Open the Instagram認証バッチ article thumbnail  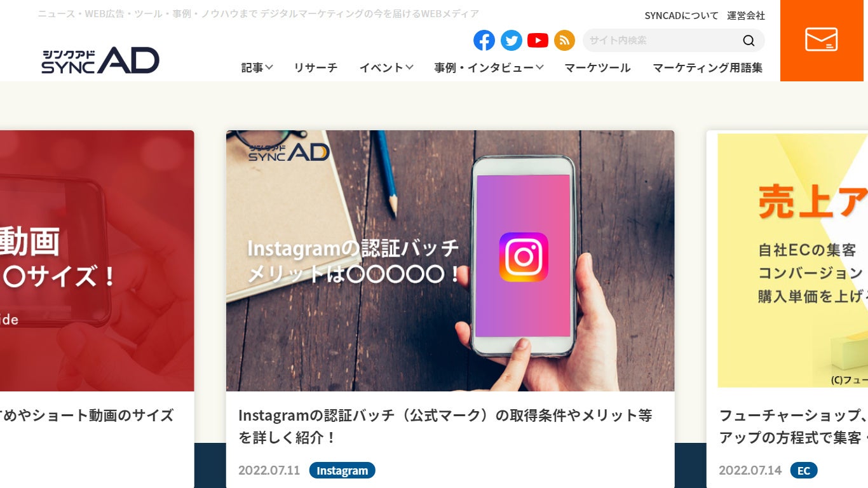coord(450,261)
